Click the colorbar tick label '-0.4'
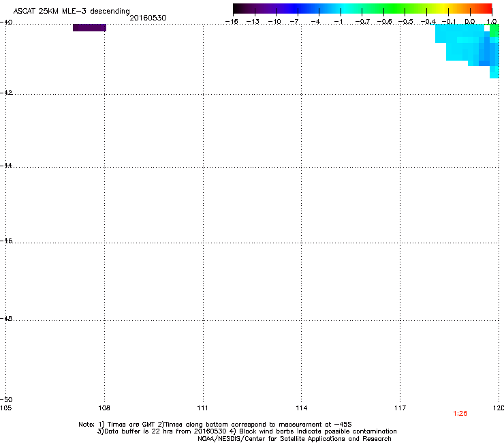This screenshot has width=504, height=443. pyautogui.click(x=428, y=22)
